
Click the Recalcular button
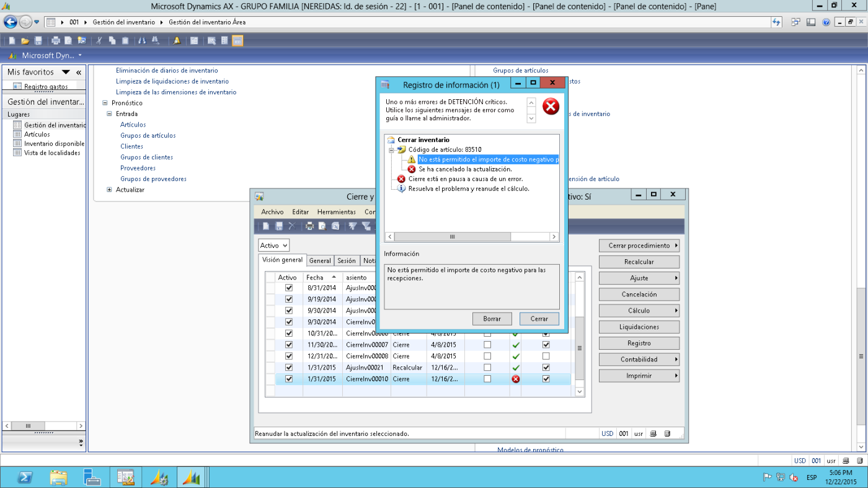tap(639, 262)
